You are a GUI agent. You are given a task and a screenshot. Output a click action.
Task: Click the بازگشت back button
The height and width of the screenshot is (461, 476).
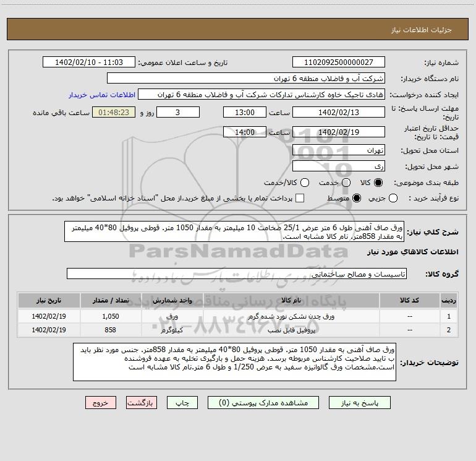tap(142, 403)
